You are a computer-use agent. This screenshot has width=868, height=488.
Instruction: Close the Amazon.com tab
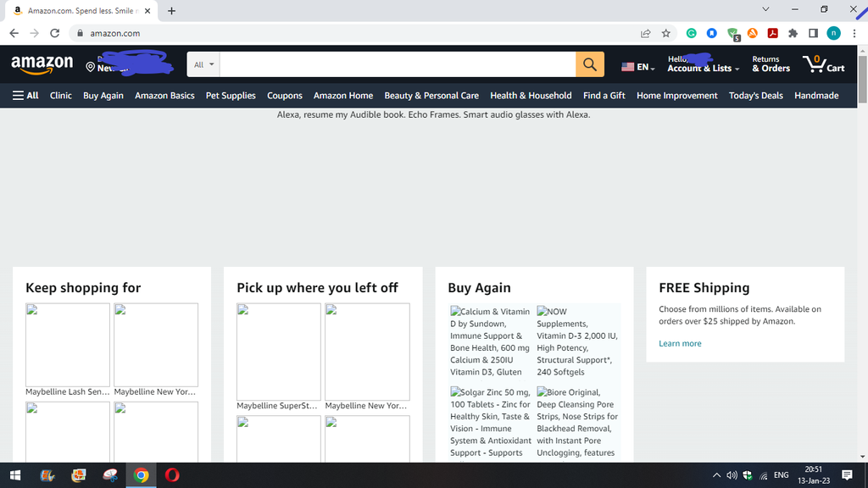click(147, 10)
